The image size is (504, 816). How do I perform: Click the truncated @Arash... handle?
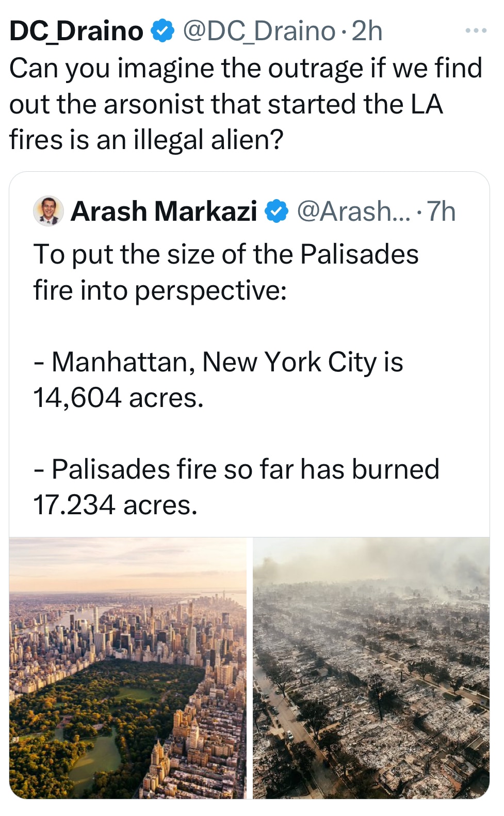pyautogui.click(x=353, y=211)
